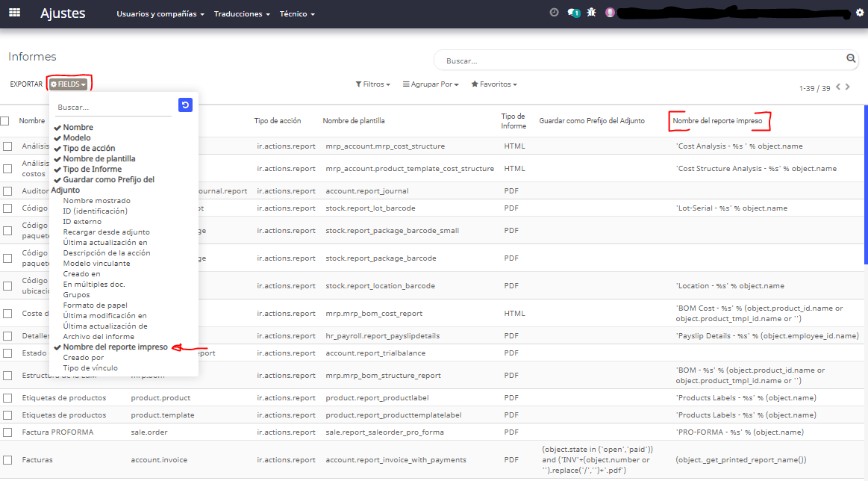This screenshot has width=868, height=481.
Task: Enable the Formato de papel field
Action: tap(96, 305)
